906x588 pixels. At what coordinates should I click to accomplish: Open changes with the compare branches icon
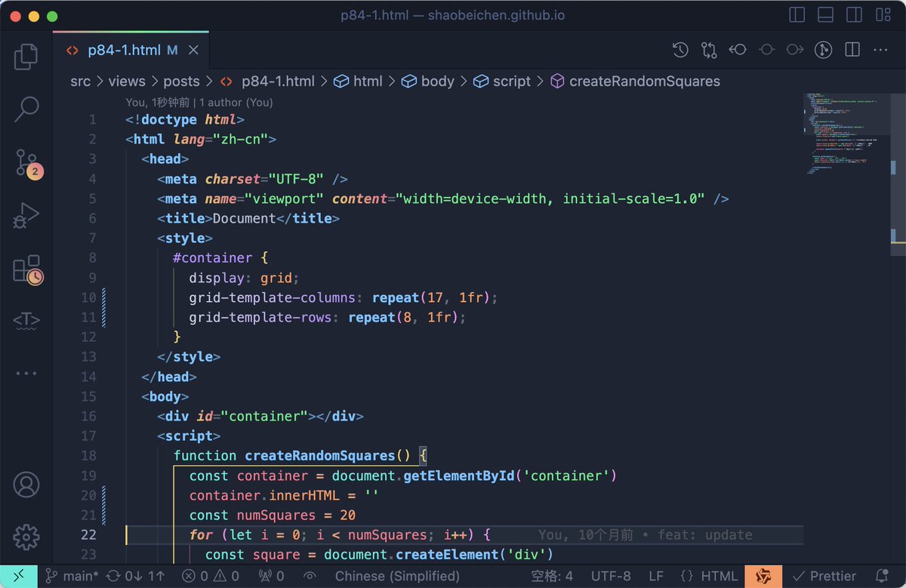click(709, 51)
